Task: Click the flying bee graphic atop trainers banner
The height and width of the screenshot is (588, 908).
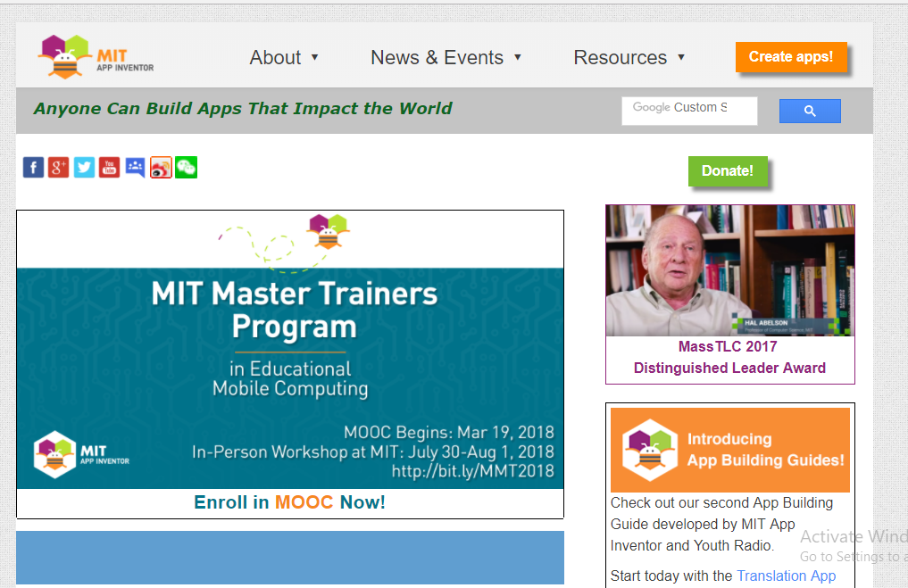Action: 328,231
